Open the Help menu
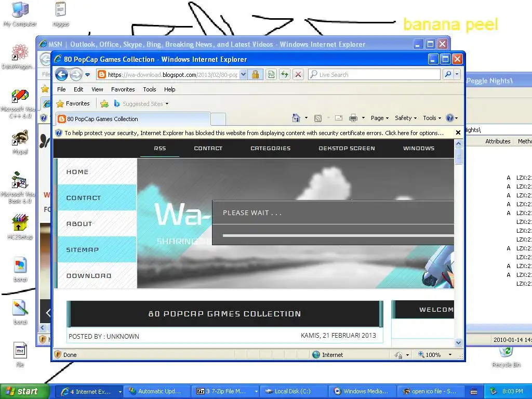Image resolution: width=532 pixels, height=399 pixels. click(170, 89)
